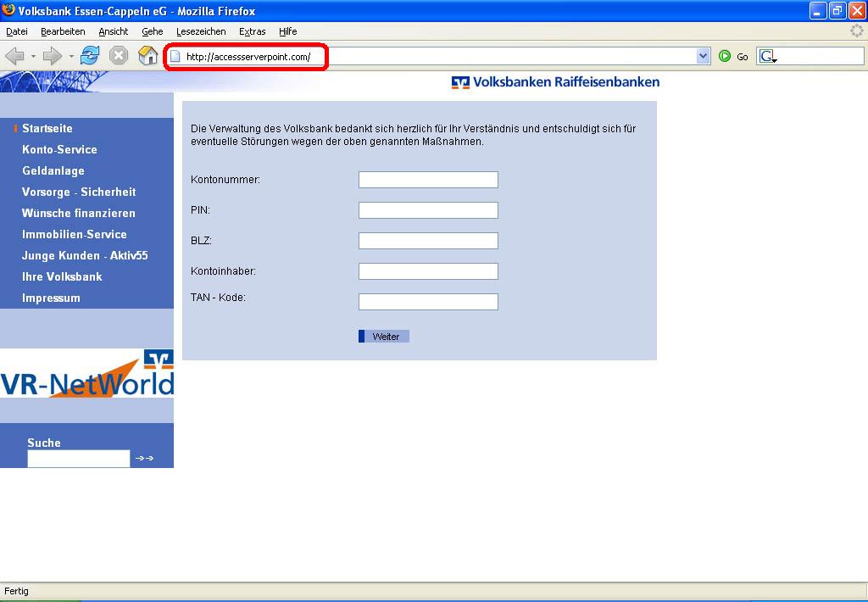Click the BLZ input field
The width and height of the screenshot is (868, 602).
pos(428,240)
